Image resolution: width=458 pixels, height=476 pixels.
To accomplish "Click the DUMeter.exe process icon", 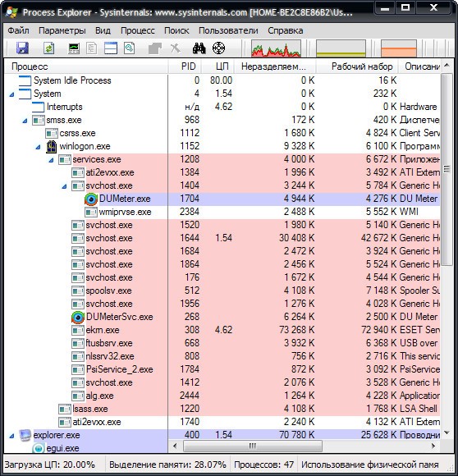I will coord(91,199).
